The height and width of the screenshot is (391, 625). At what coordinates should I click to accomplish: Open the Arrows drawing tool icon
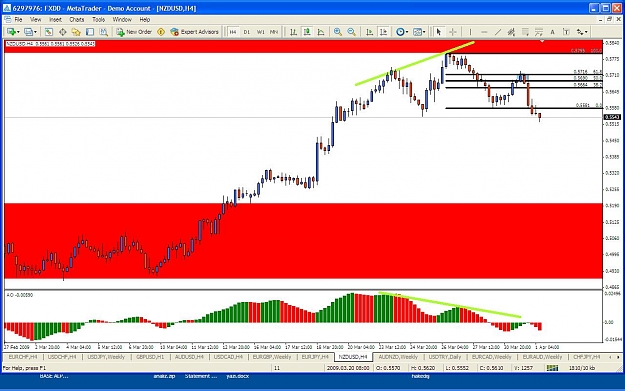tap(580, 32)
